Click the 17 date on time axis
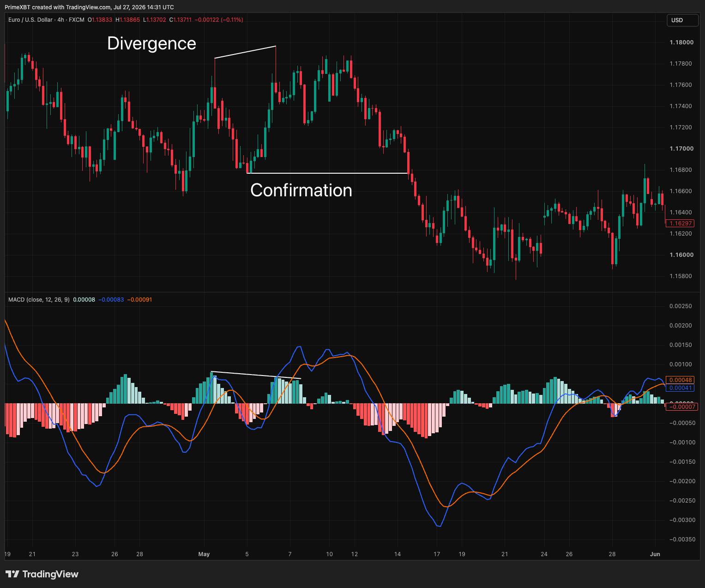 click(x=437, y=554)
